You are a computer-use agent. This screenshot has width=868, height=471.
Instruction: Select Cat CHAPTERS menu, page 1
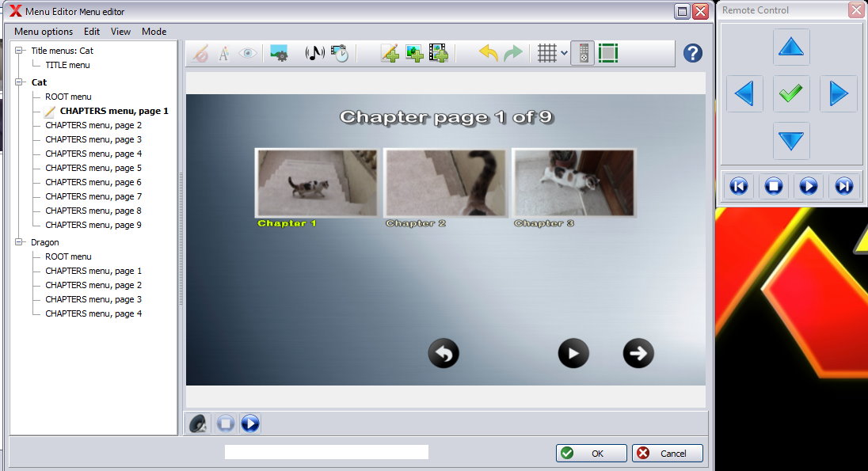point(114,111)
